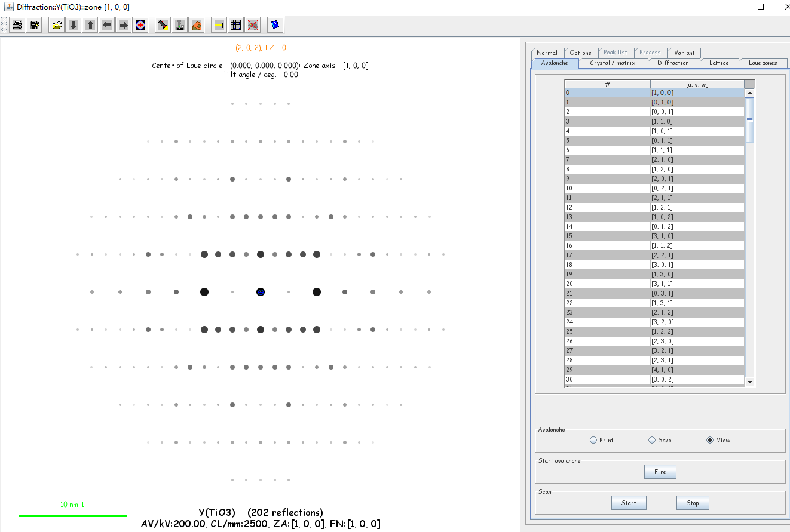This screenshot has height=532, width=790.
Task: Select zone axis row [0, 1, 0]
Action: tap(655, 102)
